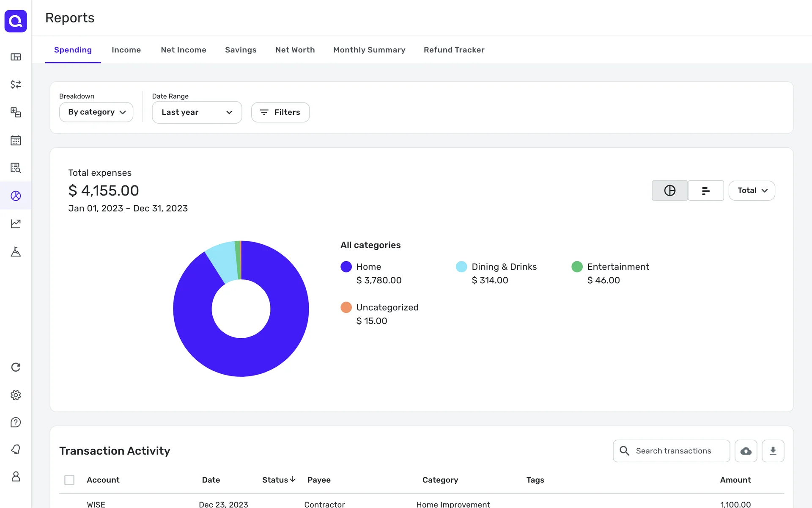The height and width of the screenshot is (508, 812).
Task: Open the user profile icon in sidebar
Action: click(16, 477)
